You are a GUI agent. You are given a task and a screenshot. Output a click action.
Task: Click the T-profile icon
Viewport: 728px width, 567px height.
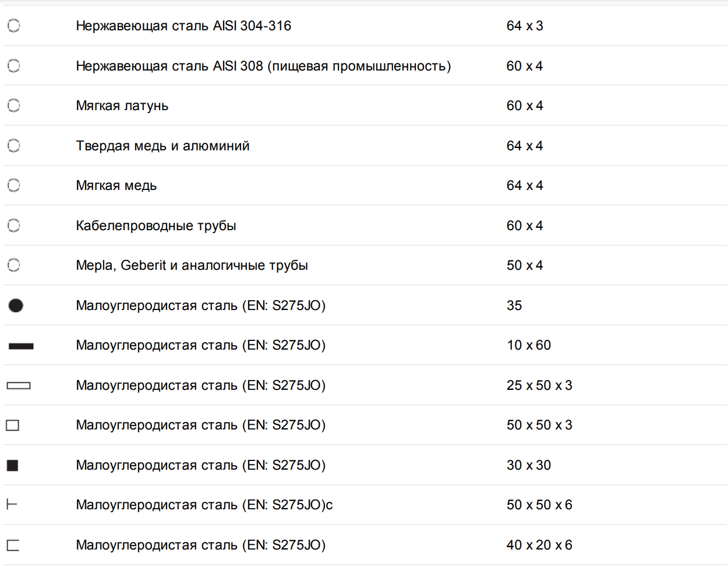(x=12, y=504)
